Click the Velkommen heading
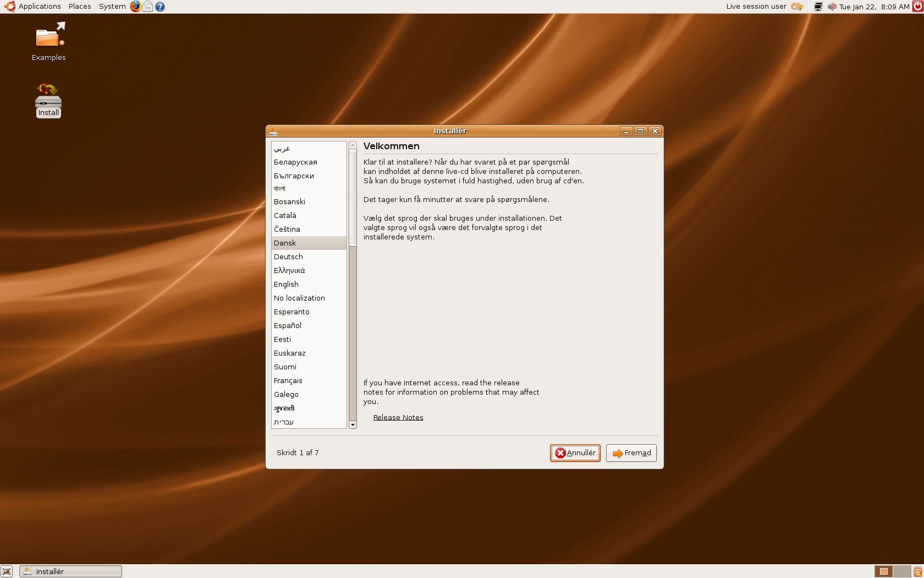Image resolution: width=924 pixels, height=578 pixels. coord(392,146)
